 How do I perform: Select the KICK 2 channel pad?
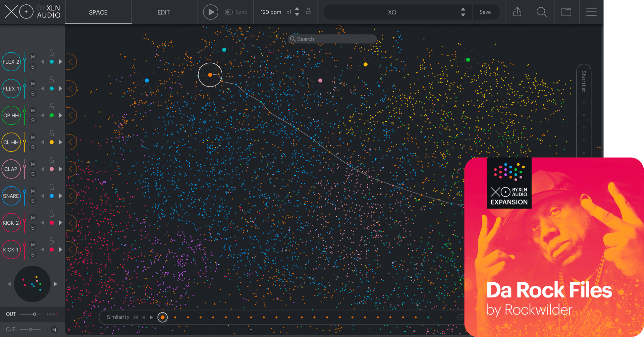(11, 223)
